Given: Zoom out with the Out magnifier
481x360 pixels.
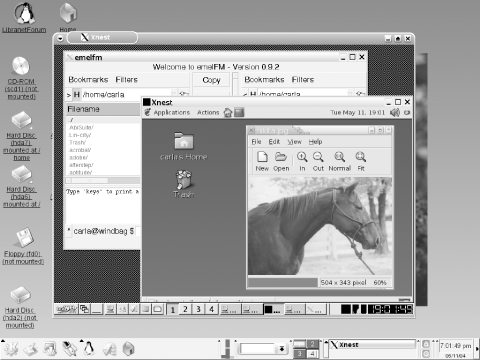Looking at the screenshot, I should tap(318, 161).
